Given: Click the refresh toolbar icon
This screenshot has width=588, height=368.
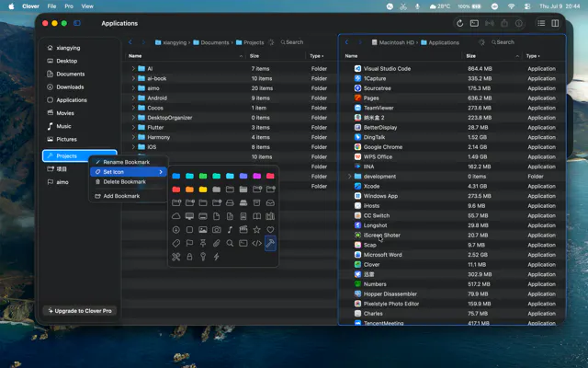Looking at the screenshot, I should pos(459,23).
